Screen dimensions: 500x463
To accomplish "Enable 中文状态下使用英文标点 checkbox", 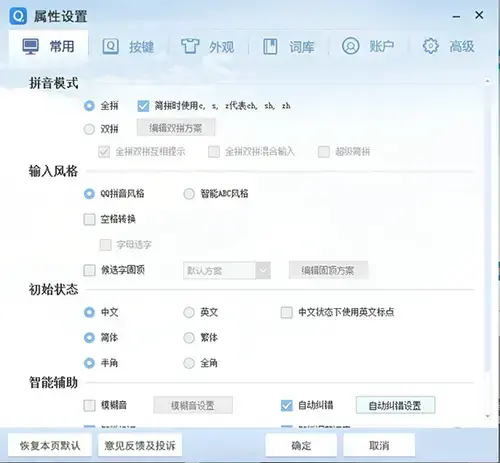I will pos(287,313).
